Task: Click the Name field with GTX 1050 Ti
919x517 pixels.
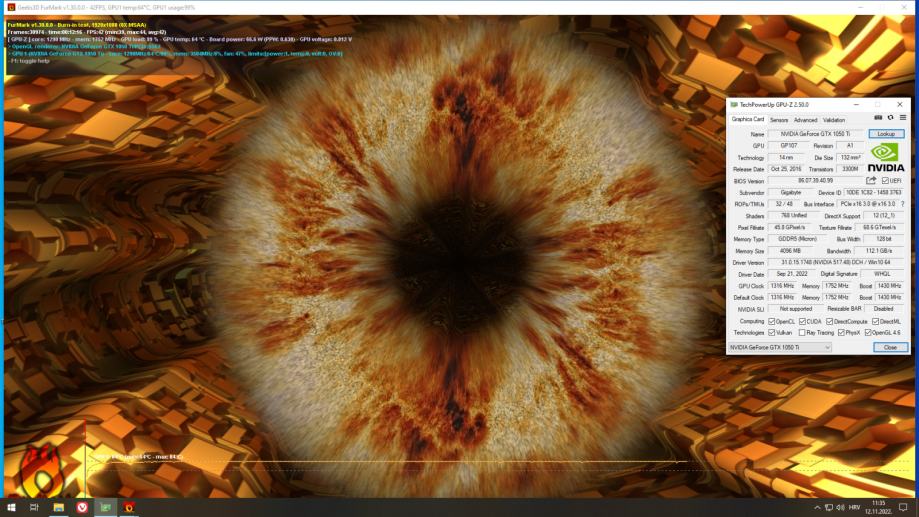Action: pos(815,134)
